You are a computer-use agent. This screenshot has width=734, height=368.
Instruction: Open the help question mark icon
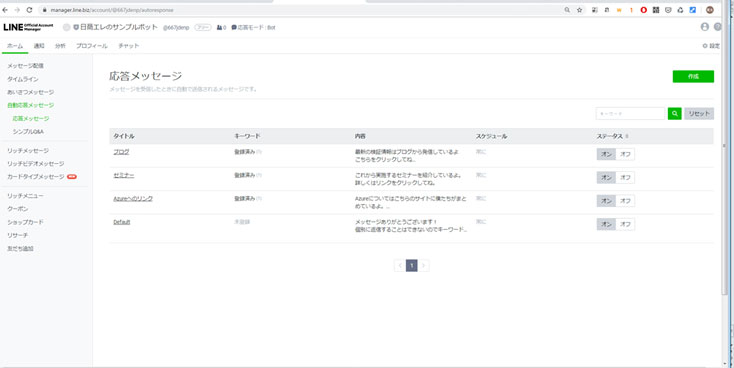pos(718,27)
